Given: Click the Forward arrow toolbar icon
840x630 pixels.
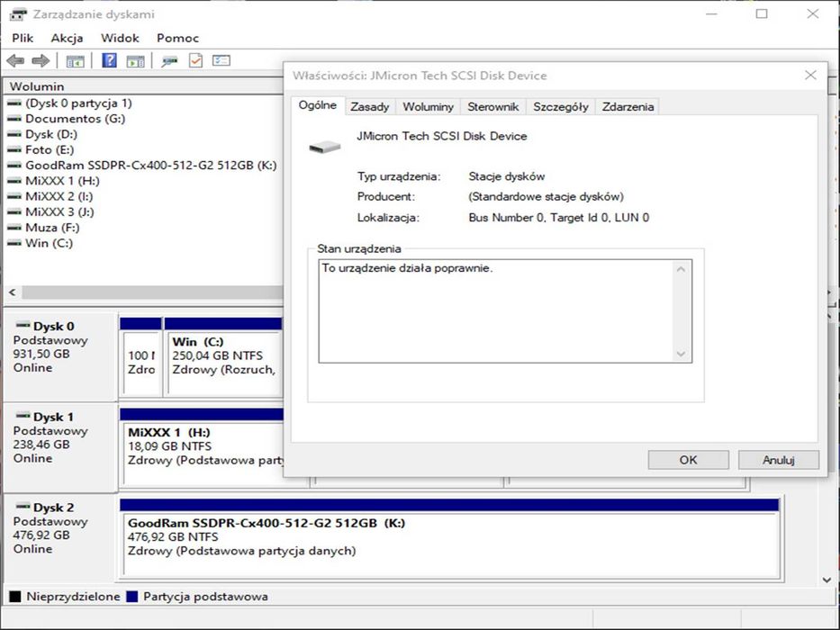Looking at the screenshot, I should 41,61.
